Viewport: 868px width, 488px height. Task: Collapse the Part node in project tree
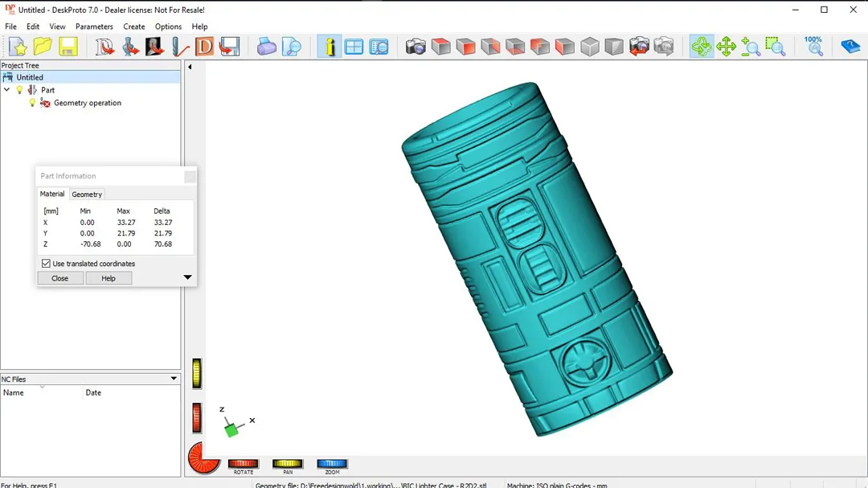tap(6, 90)
